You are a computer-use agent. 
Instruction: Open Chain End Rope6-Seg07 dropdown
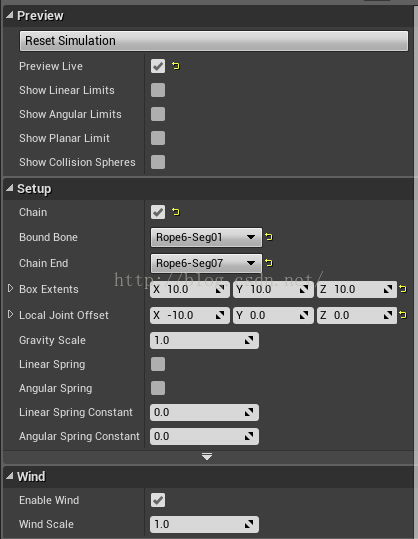tap(206, 263)
